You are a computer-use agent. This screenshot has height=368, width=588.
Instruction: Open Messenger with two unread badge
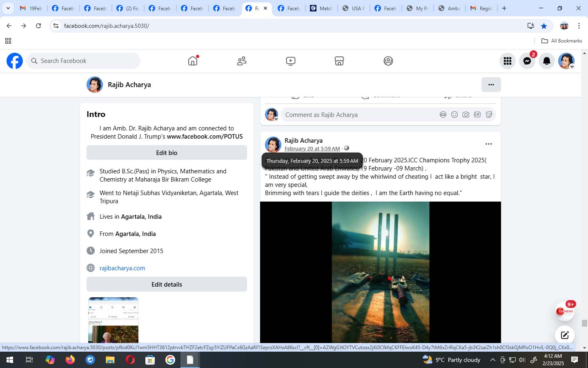[x=527, y=61]
